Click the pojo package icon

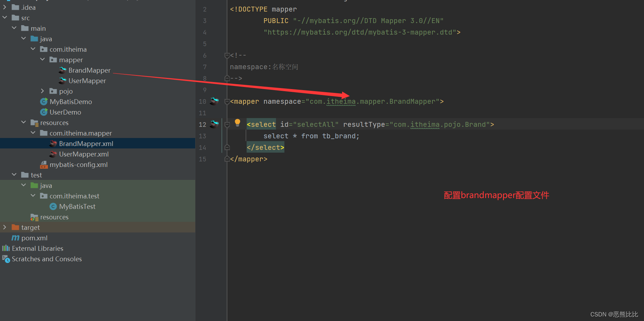click(53, 91)
